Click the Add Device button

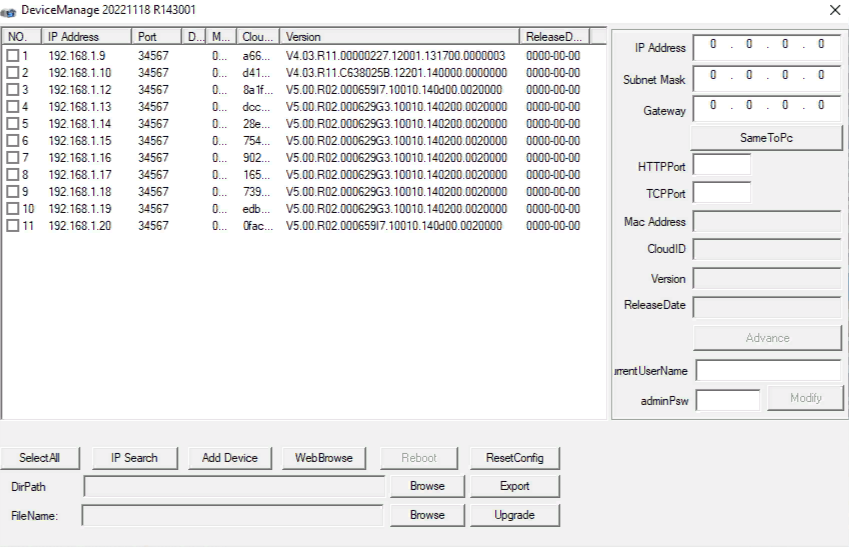tap(230, 458)
